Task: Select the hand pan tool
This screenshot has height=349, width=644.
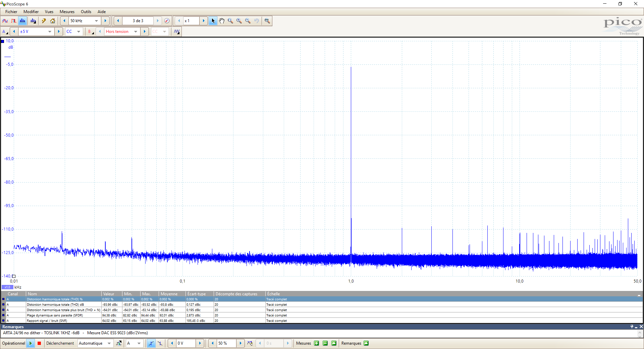Action: pyautogui.click(x=222, y=21)
